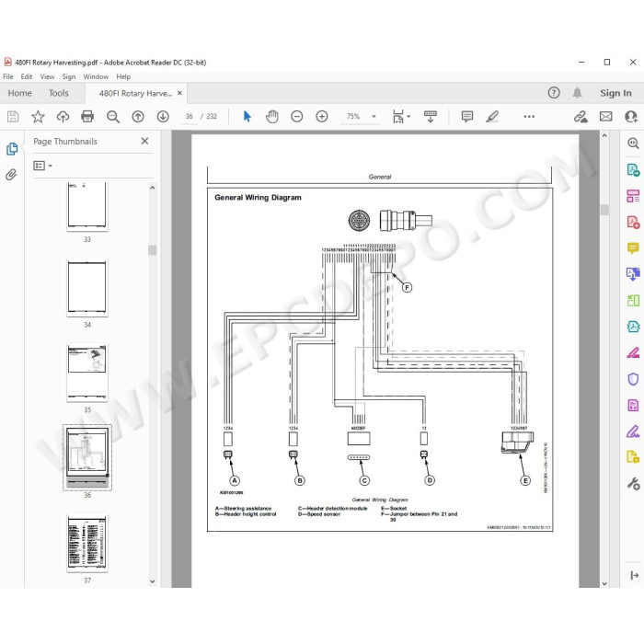Open the File menu
The image size is (644, 644).
click(x=7, y=76)
